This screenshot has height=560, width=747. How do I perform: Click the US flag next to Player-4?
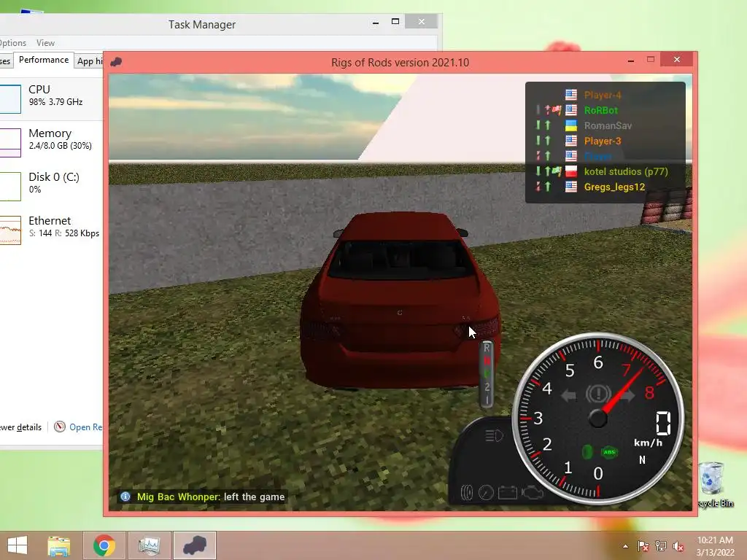pos(570,96)
